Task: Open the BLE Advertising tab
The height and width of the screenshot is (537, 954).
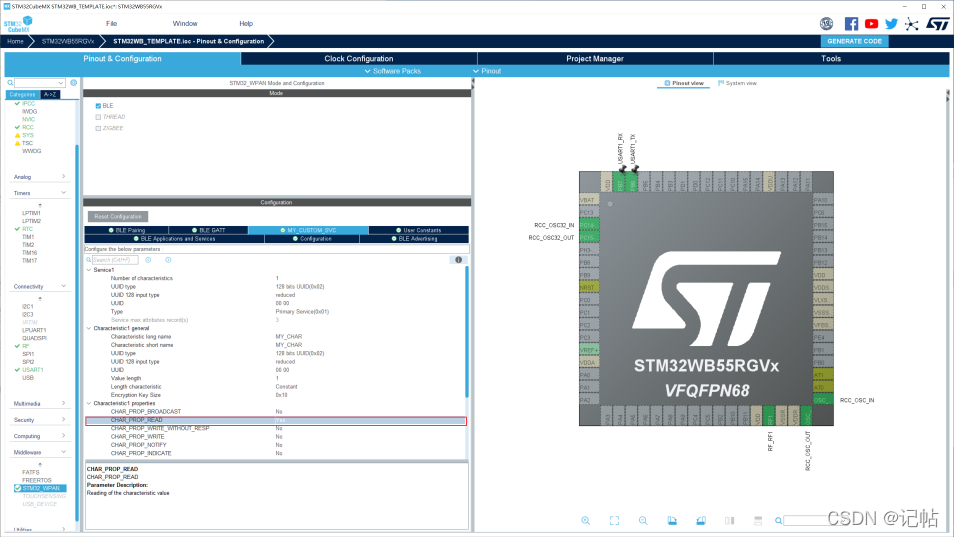Action: pyautogui.click(x=414, y=239)
